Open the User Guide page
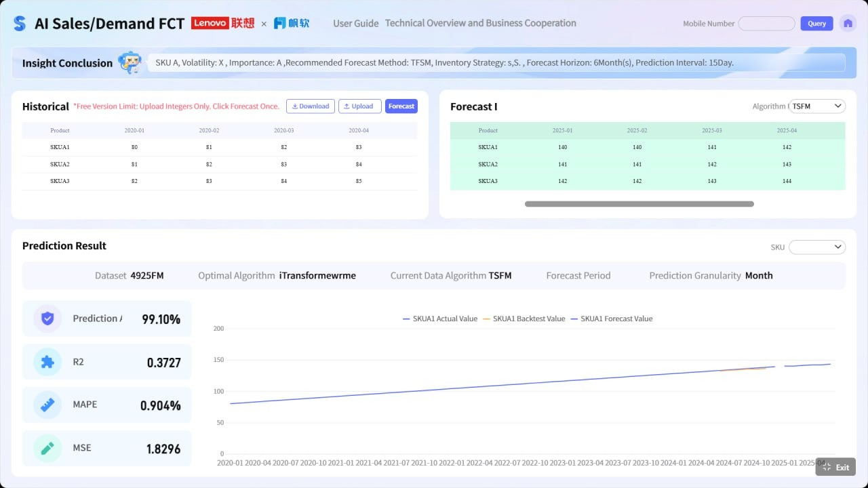Viewport: 868px width, 488px height. [355, 24]
